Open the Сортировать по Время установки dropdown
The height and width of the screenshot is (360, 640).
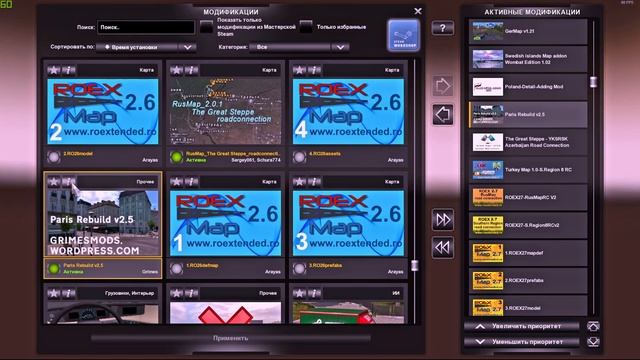pyautogui.click(x=147, y=47)
